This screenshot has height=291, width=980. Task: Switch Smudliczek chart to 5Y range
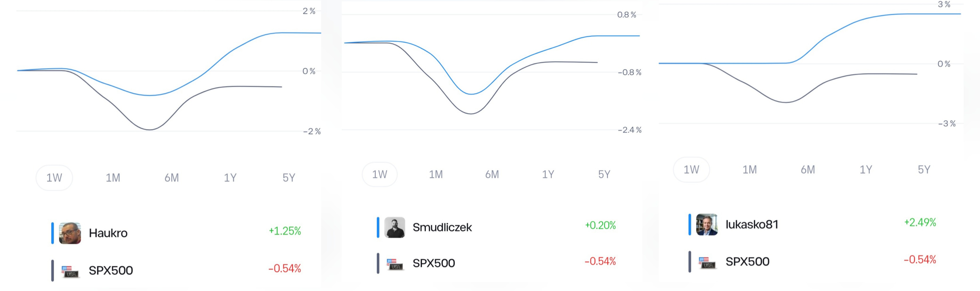[604, 174]
